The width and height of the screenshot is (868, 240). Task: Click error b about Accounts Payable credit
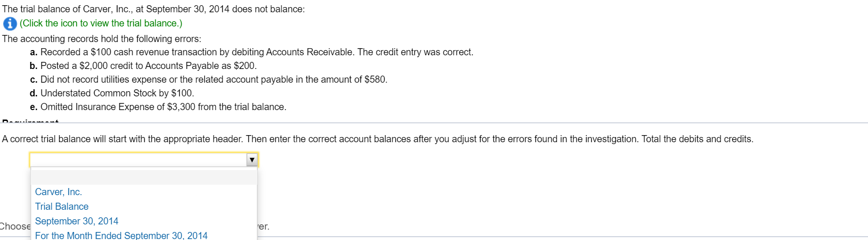pos(143,66)
